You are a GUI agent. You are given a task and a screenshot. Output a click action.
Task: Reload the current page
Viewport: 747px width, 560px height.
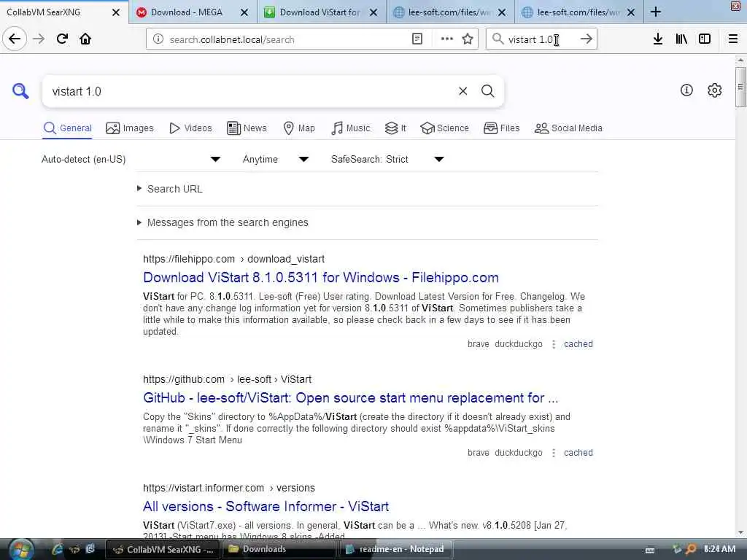point(62,39)
